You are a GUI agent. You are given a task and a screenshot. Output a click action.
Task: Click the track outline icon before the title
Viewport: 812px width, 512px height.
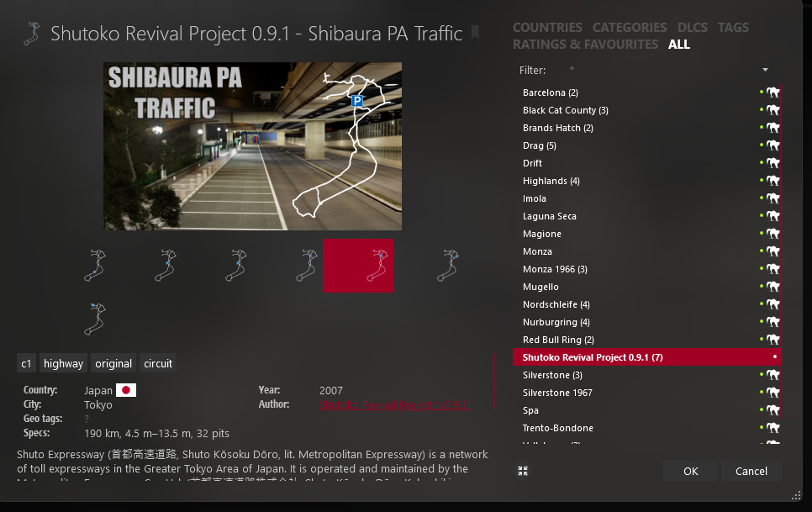(x=32, y=34)
